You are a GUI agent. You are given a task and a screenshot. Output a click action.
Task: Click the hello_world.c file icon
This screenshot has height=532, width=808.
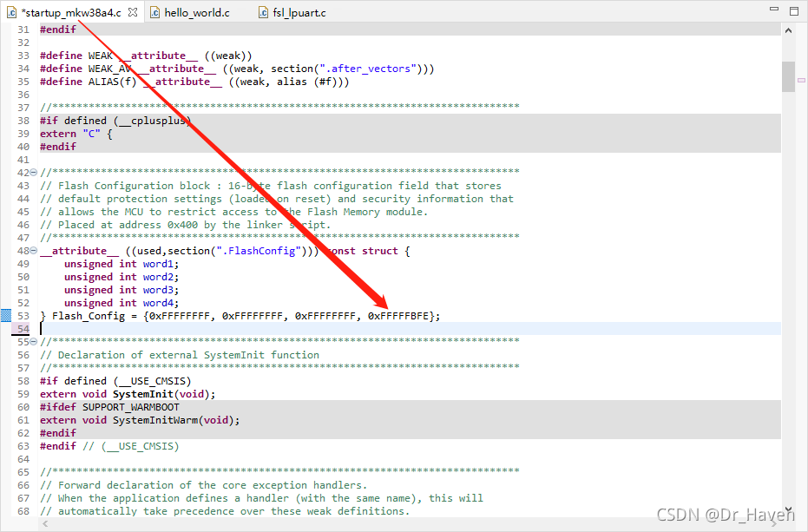(x=154, y=12)
